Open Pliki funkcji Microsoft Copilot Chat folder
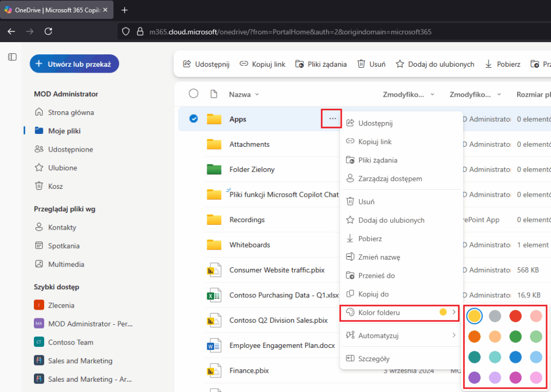 point(284,195)
